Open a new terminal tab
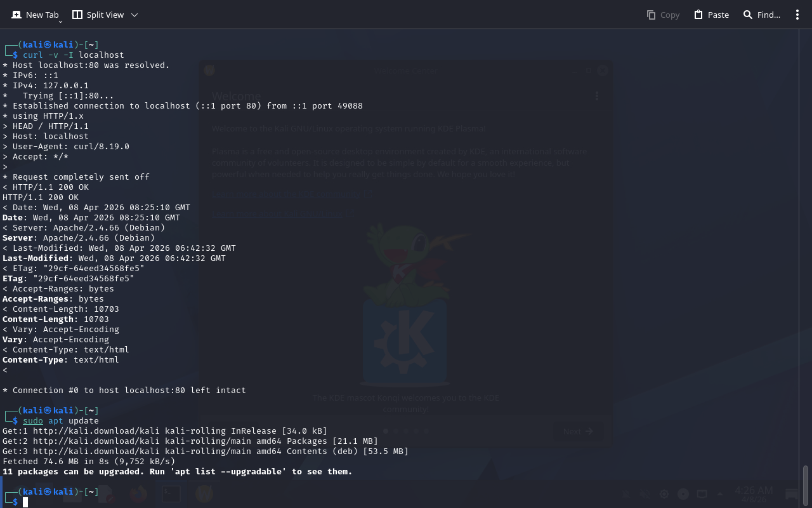Screen dimensions: 812x508 pos(35,15)
